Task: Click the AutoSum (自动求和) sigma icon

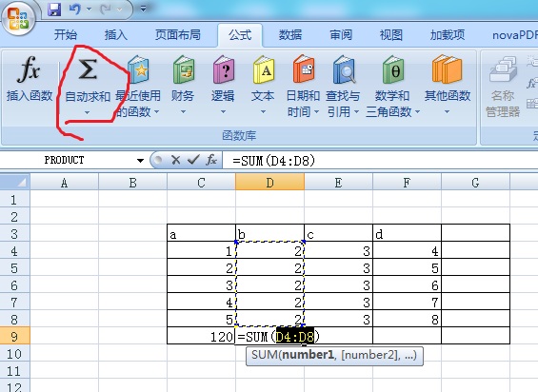Action: point(88,69)
